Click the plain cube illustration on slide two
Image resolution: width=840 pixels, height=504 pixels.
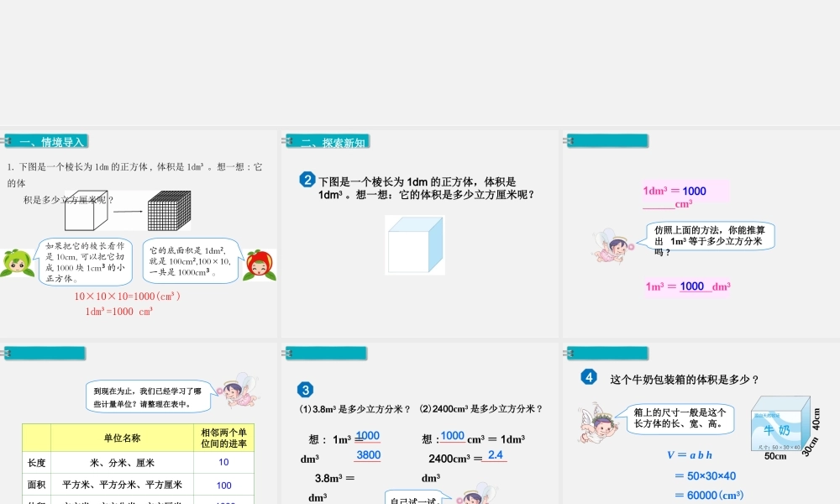pyautogui.click(x=414, y=245)
